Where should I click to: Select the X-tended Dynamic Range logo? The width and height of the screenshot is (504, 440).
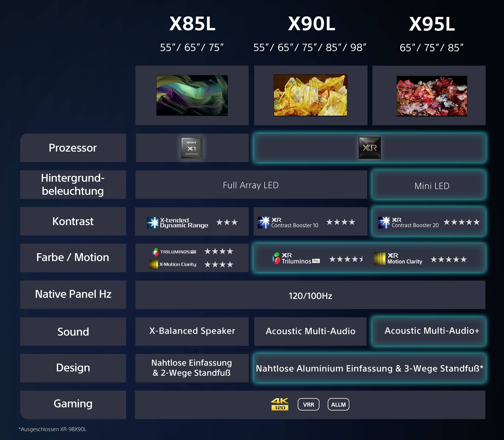(x=178, y=223)
